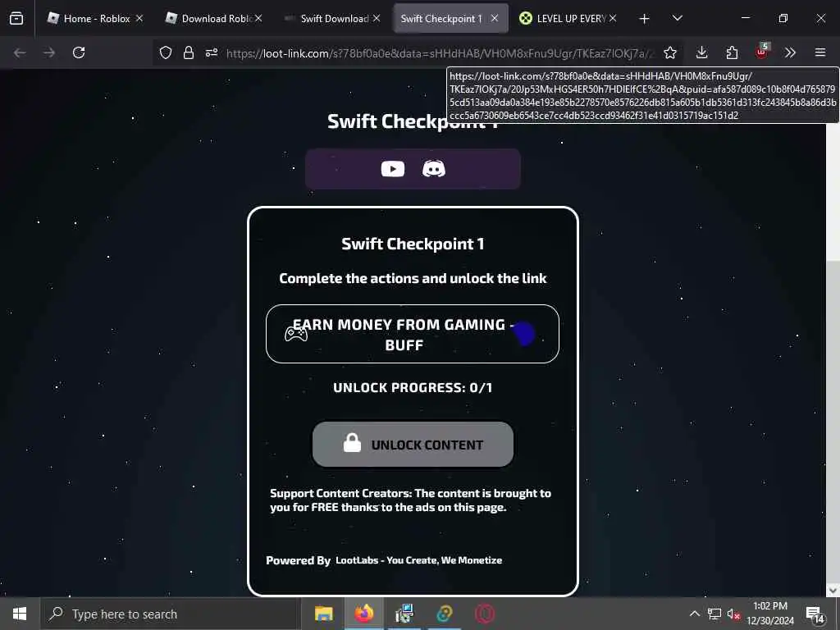Show more toolbar tools chevron
Screen dimensions: 840x630
pyautogui.click(x=790, y=52)
